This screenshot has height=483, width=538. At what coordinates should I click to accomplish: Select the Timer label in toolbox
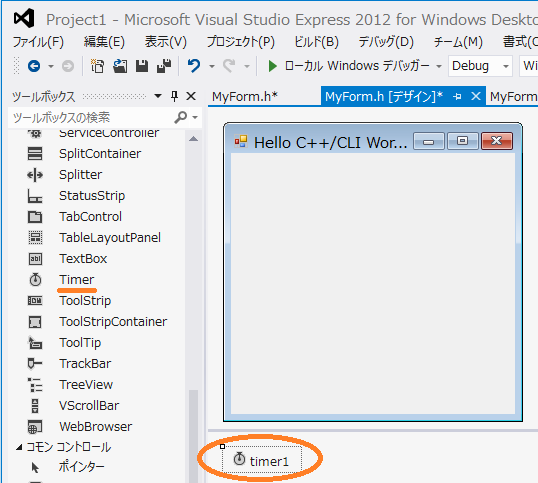76,280
